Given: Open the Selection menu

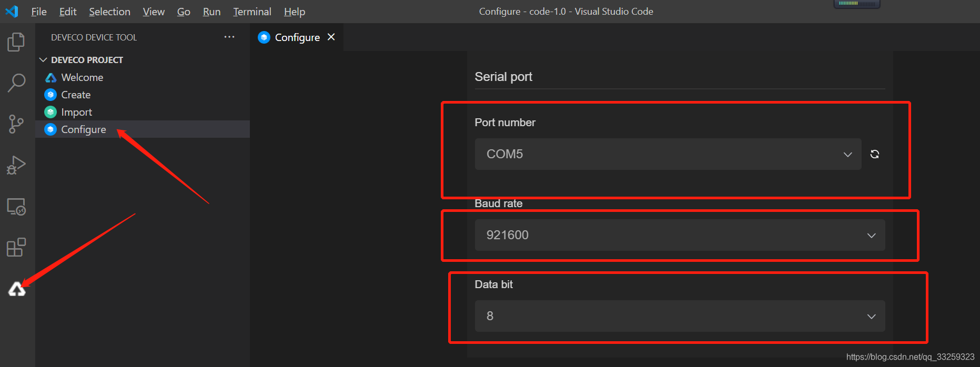Looking at the screenshot, I should pyautogui.click(x=109, y=12).
